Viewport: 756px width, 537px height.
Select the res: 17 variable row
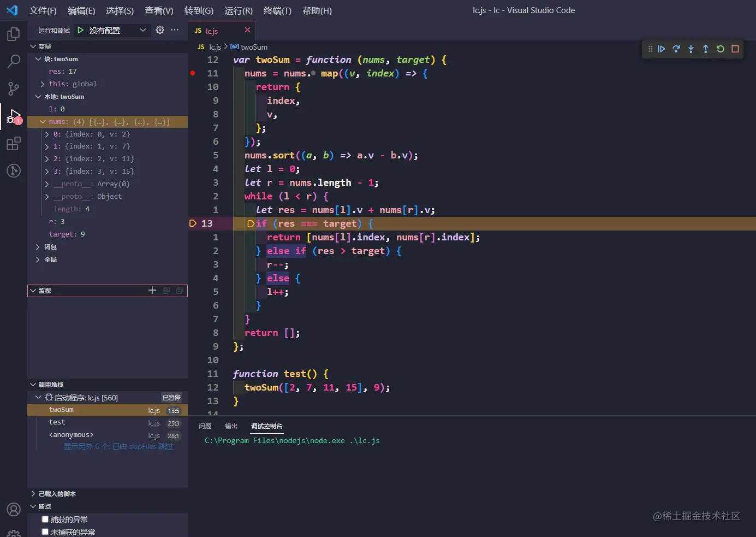point(108,72)
